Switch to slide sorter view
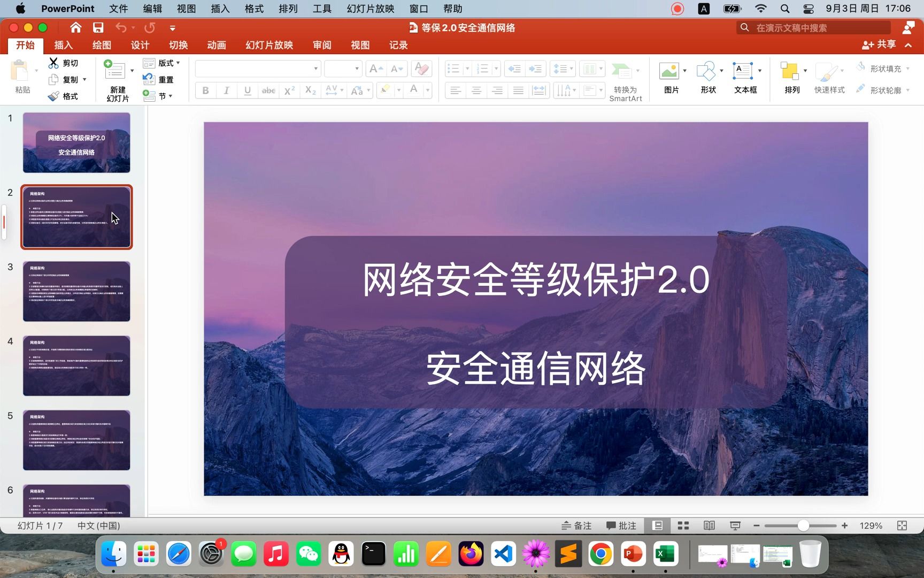The image size is (924, 578). 683,526
